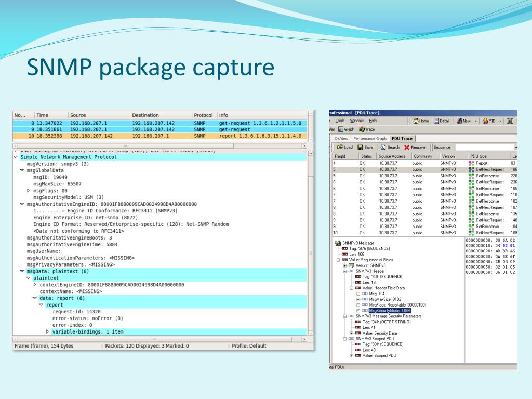
Task: Sort by PDU type column header
Action: (489, 156)
